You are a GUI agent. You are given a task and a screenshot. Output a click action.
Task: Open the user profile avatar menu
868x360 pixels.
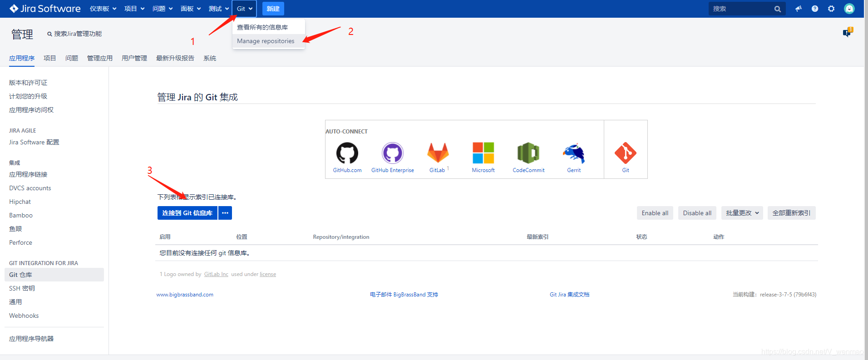click(849, 9)
